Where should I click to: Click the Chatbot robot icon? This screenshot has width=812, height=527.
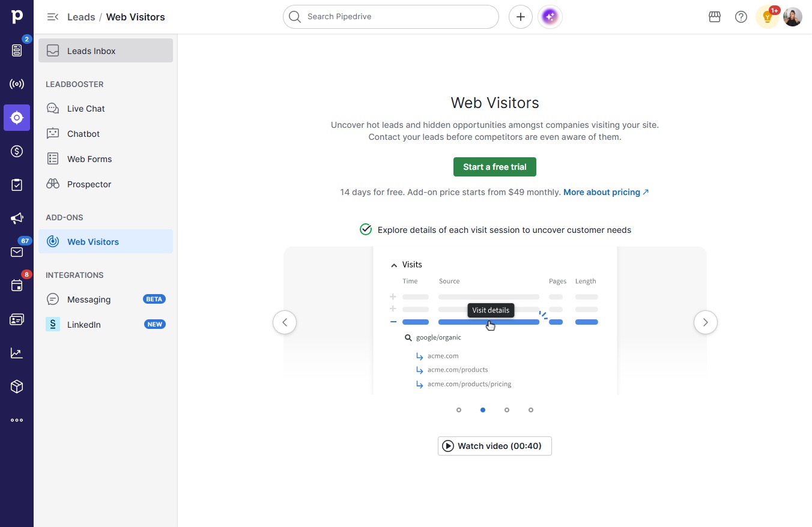(53, 134)
